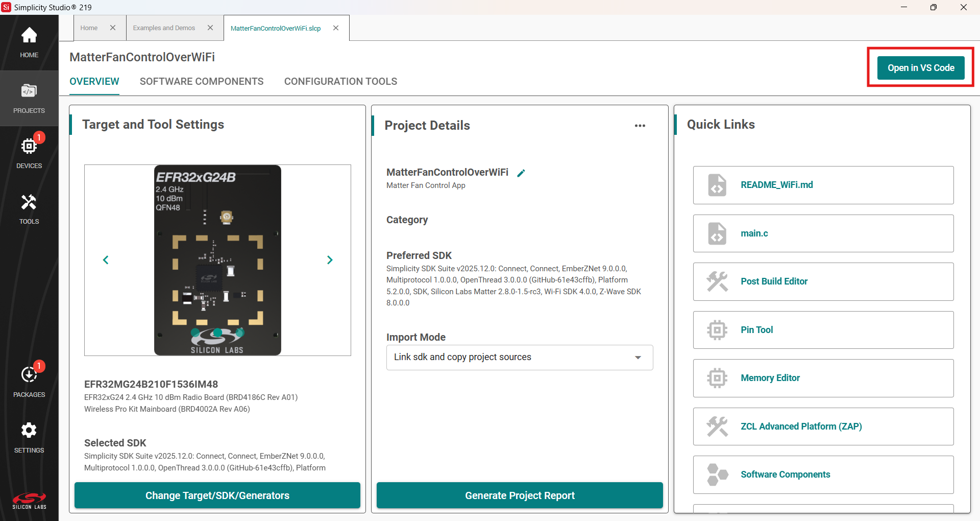Click Generate Project Report
Viewport: 980px width, 521px height.
point(520,495)
